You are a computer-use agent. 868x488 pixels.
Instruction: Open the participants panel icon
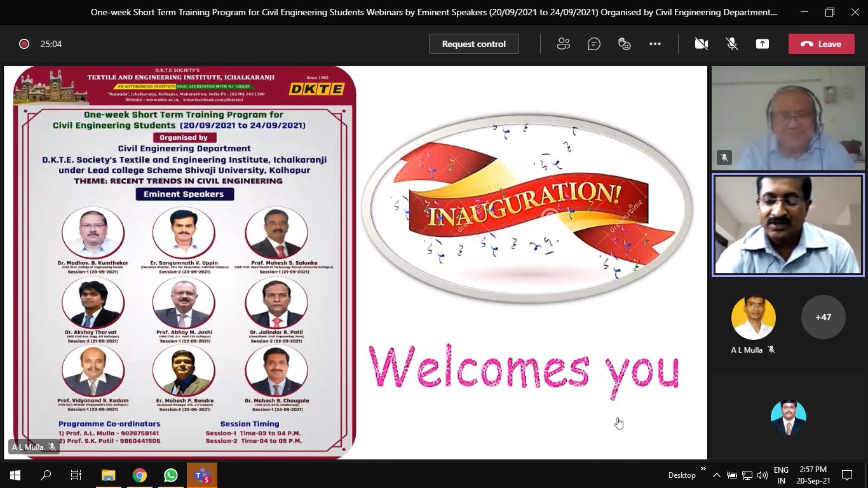click(x=563, y=44)
